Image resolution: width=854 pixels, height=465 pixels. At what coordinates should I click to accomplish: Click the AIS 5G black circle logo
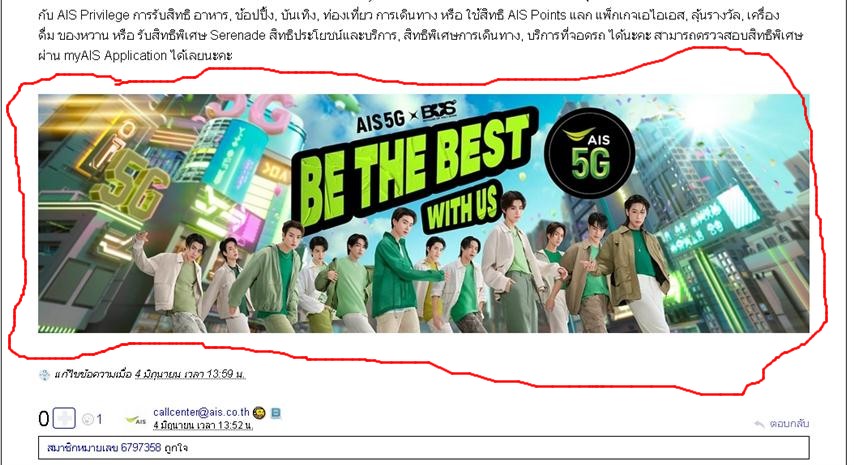tap(590, 152)
